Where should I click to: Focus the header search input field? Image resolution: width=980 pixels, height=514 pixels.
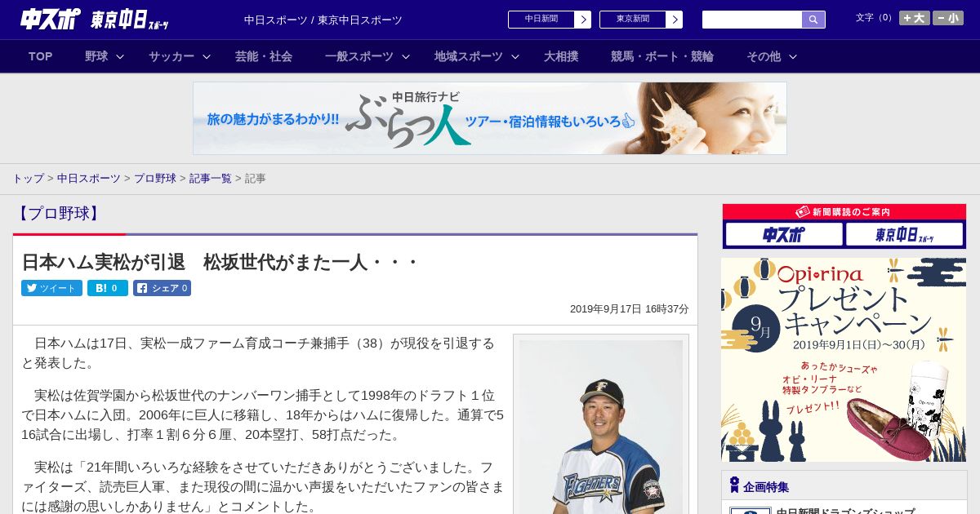pyautogui.click(x=752, y=20)
